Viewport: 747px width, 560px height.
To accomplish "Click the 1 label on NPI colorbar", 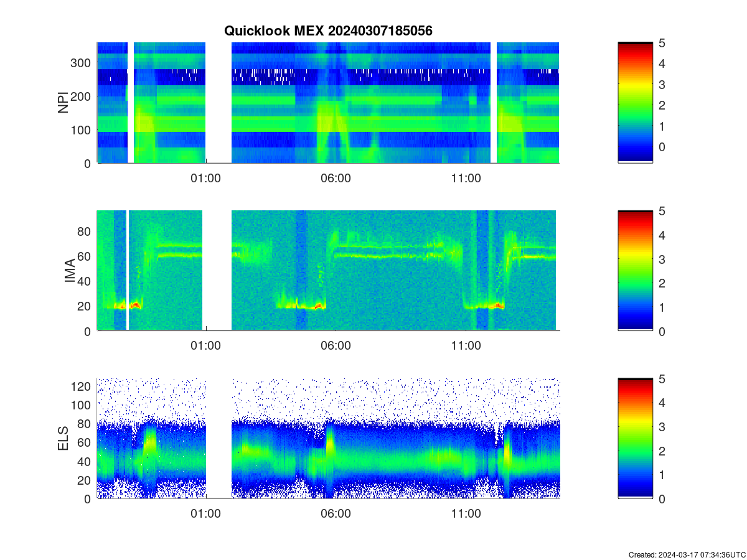I will 660,126.
